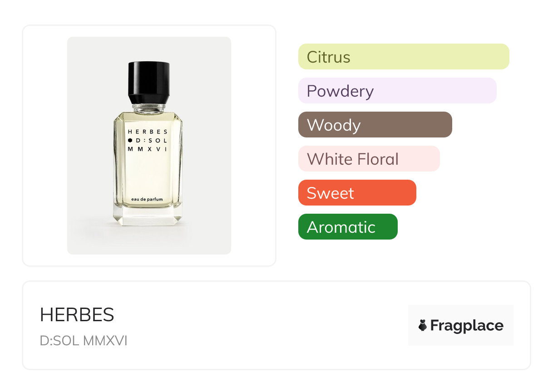Click the glass neck beneath the bottle cap
Image resolution: width=553 pixels, height=392 pixels.
click(x=148, y=108)
